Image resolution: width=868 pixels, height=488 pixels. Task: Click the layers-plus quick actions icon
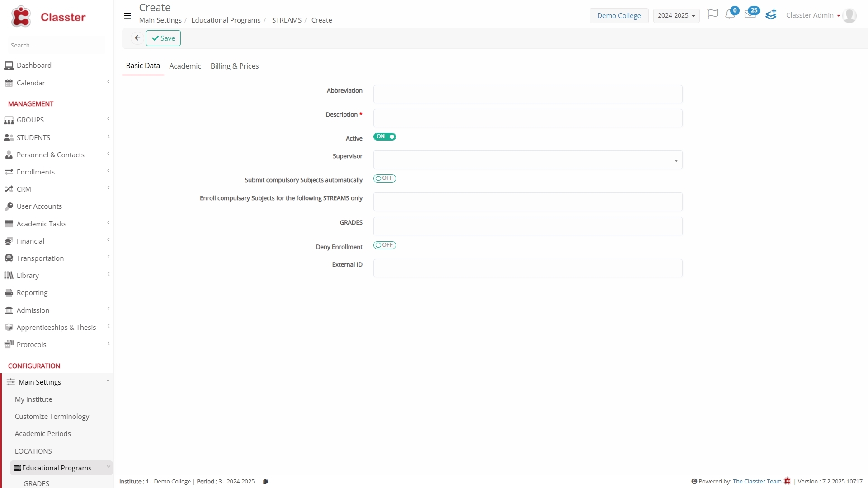pyautogui.click(x=771, y=14)
